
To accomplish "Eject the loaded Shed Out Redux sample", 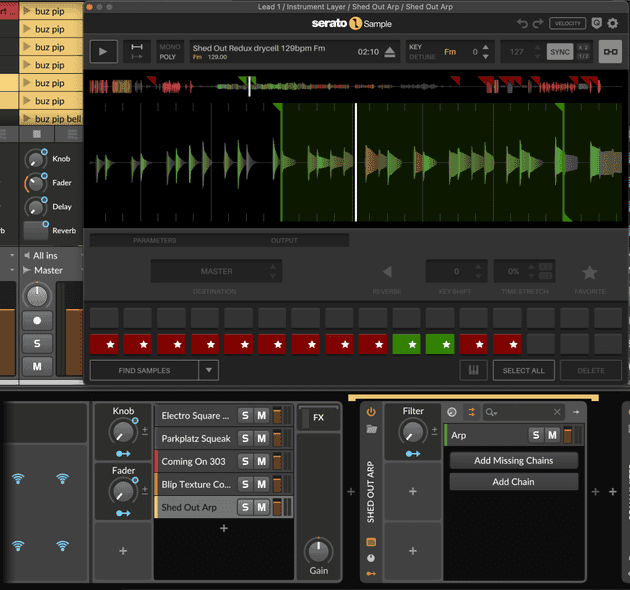I will tap(389, 52).
